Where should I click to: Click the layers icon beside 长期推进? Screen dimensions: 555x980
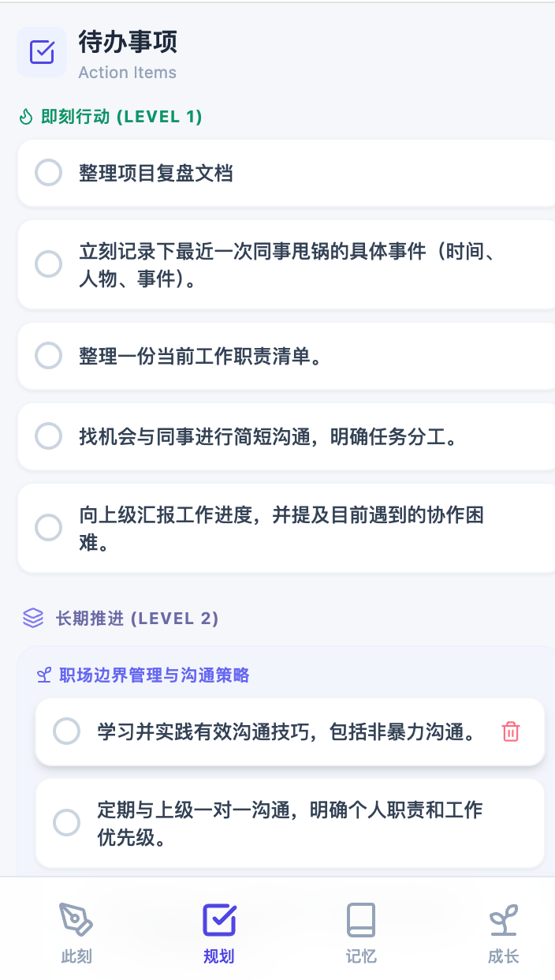(33, 618)
